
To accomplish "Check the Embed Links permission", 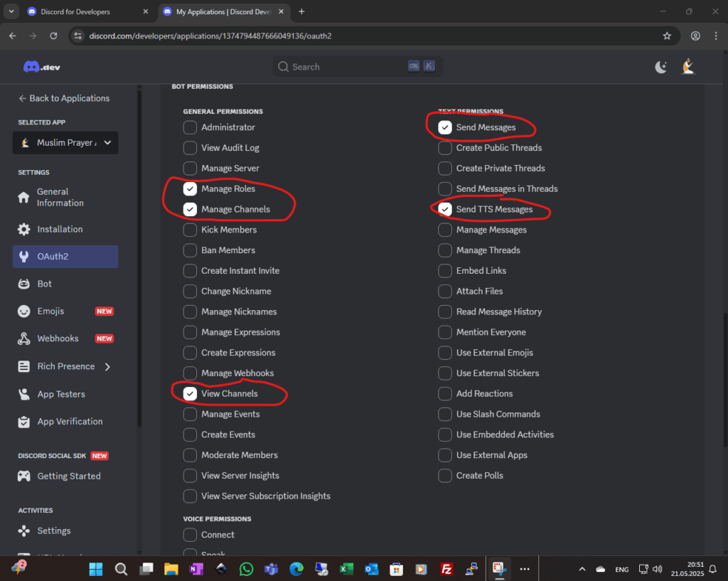I will coord(445,270).
